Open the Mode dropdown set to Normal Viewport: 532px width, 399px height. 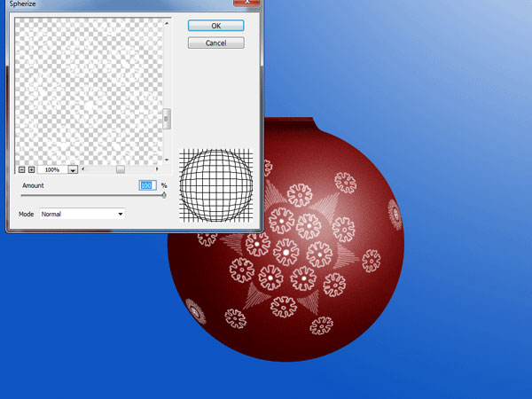click(82, 214)
